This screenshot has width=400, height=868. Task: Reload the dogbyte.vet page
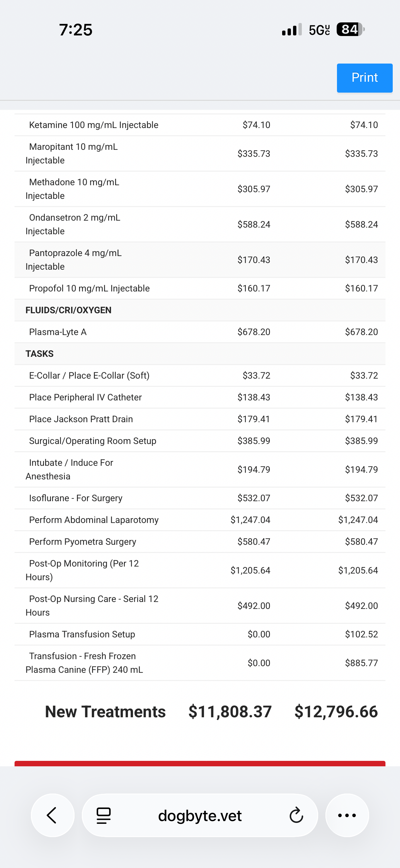(296, 815)
